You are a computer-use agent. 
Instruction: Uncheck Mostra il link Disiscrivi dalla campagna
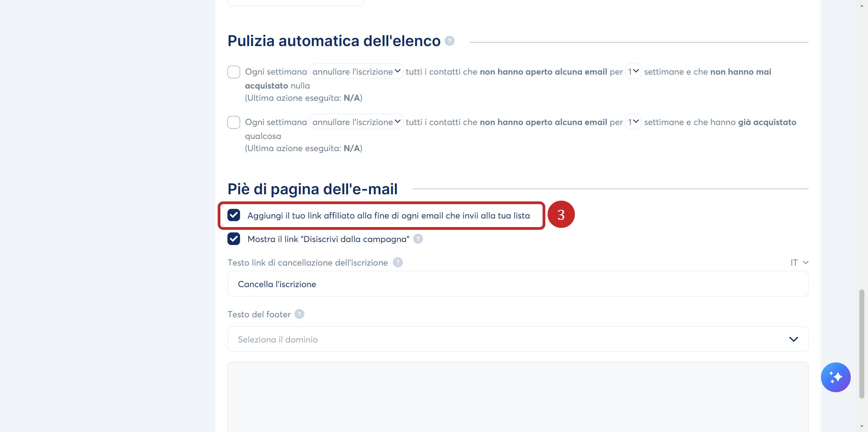tap(233, 239)
